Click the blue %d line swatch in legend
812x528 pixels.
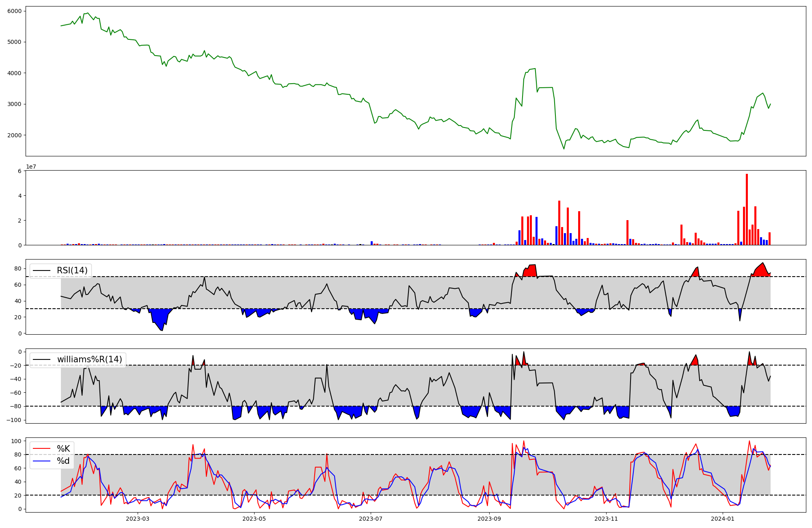41,461
